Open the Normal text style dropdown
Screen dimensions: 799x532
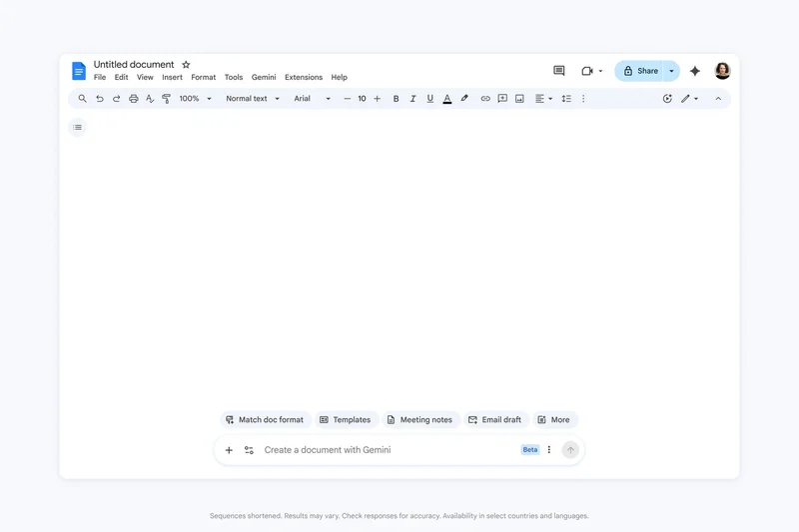[x=253, y=99]
